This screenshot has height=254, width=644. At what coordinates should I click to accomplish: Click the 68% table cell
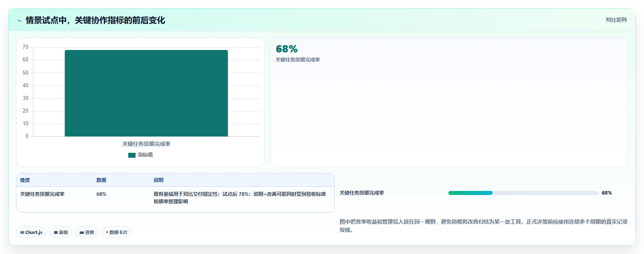tap(101, 194)
